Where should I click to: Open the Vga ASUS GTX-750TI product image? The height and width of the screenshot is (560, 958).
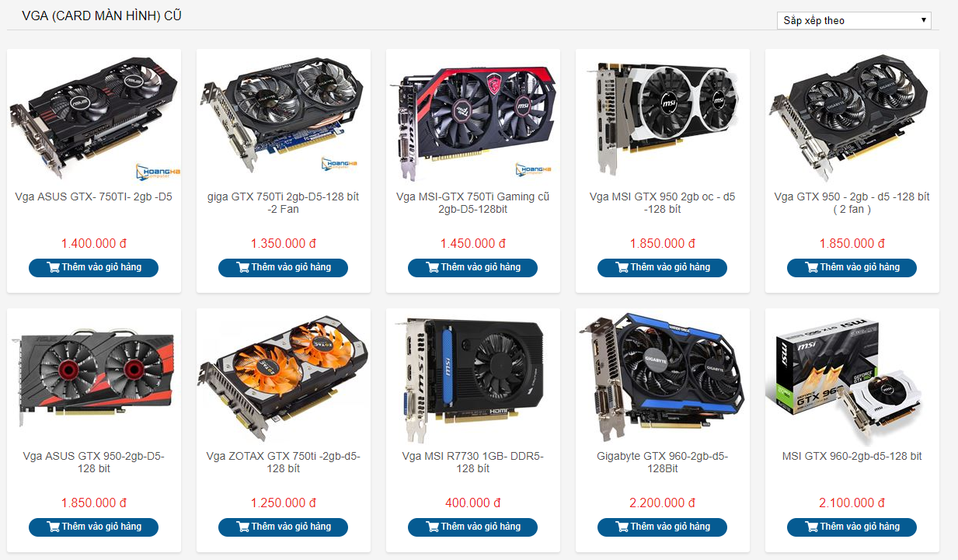tap(94, 117)
